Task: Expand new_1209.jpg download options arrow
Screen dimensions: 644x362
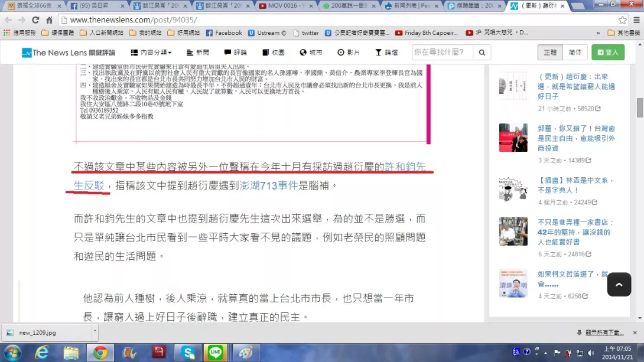Action: pos(95,331)
